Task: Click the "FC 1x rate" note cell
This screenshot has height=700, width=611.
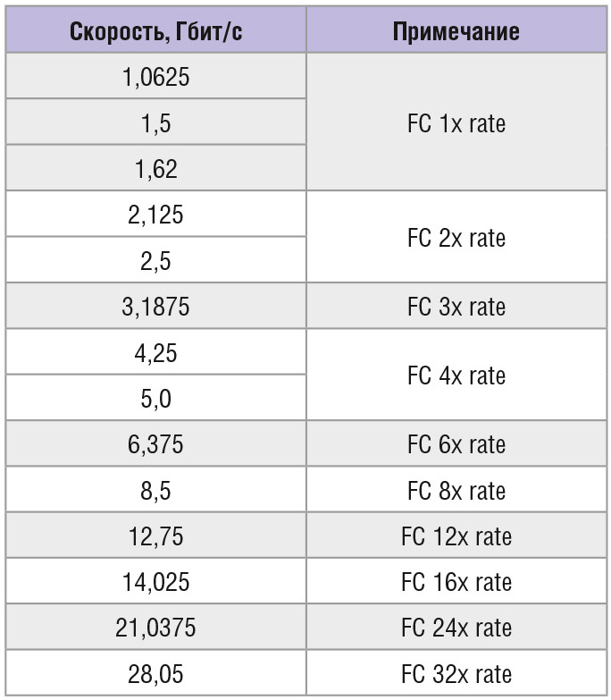Action: tap(456, 123)
